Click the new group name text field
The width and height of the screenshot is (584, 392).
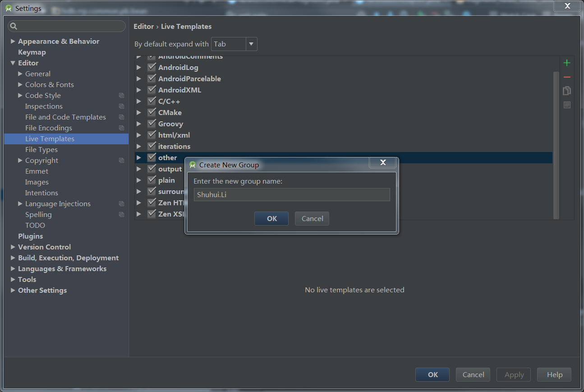coord(292,194)
